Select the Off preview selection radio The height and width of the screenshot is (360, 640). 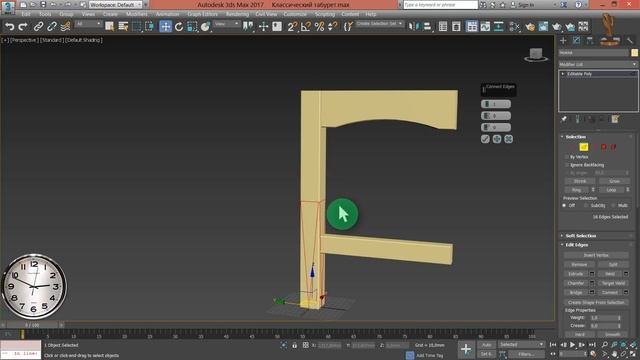[564, 206]
